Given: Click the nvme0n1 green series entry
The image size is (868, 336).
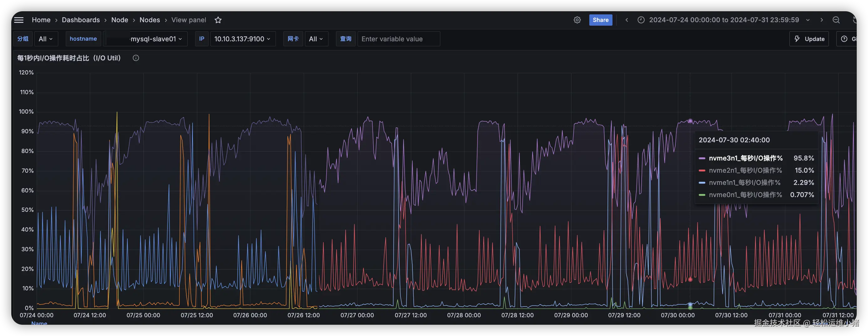Looking at the screenshot, I should pyautogui.click(x=745, y=195).
